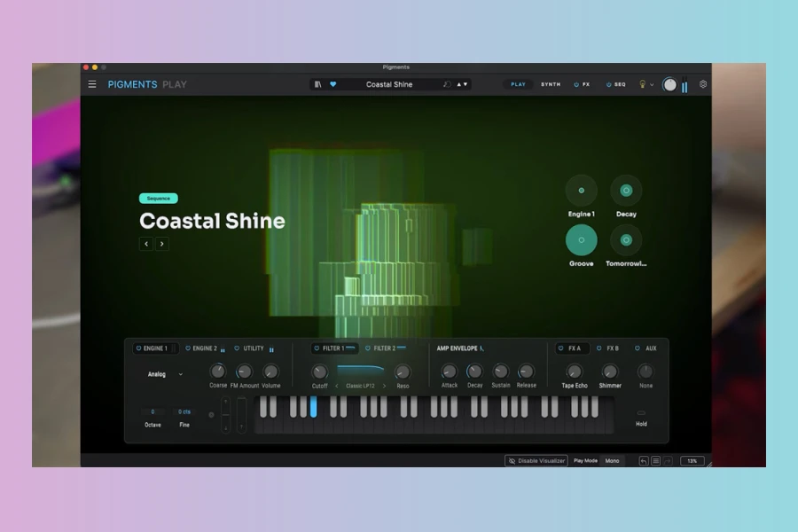This screenshot has width=798, height=532.
Task: Click the filter Reso knob
Action: pyautogui.click(x=403, y=372)
